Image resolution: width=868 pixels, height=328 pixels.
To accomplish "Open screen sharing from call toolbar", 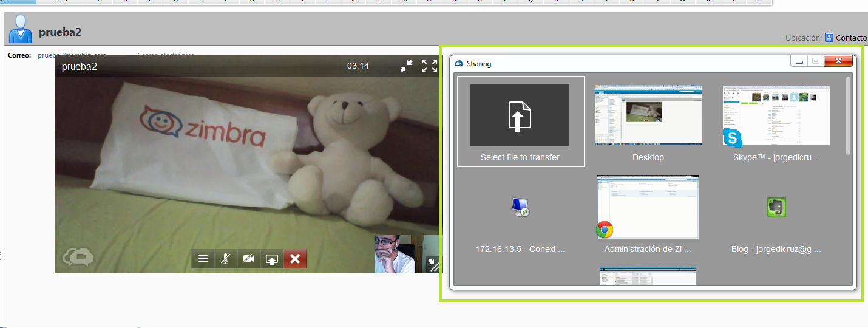I will (x=271, y=259).
